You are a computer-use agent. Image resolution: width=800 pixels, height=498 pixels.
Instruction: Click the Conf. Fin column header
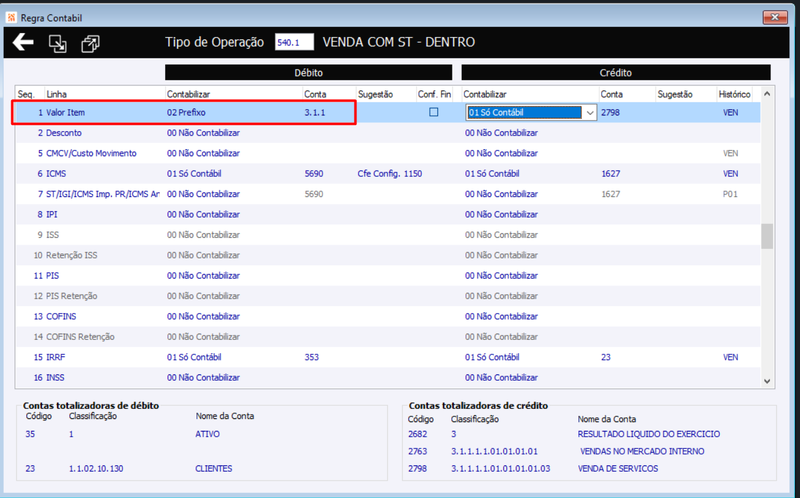pos(434,94)
